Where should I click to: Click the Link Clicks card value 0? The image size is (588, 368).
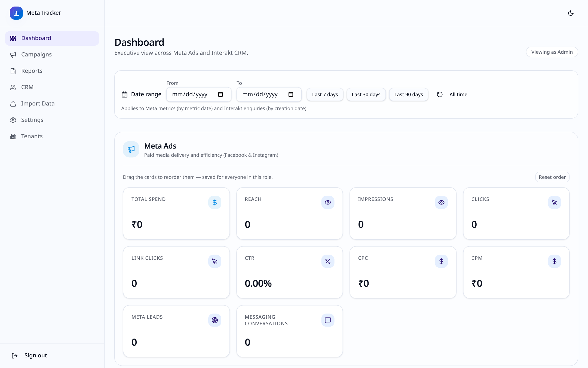(134, 283)
